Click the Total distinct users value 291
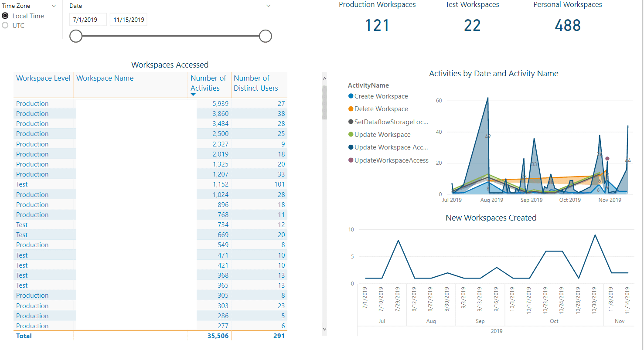Viewport: 644px width, 350px height. 279,336
